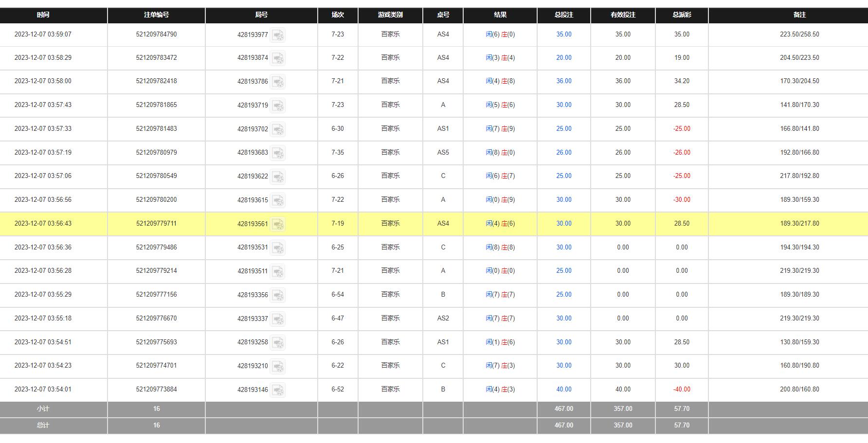The height and width of the screenshot is (443, 868).
Task: Click the remark value 223.50/258.50
Action: coord(799,35)
